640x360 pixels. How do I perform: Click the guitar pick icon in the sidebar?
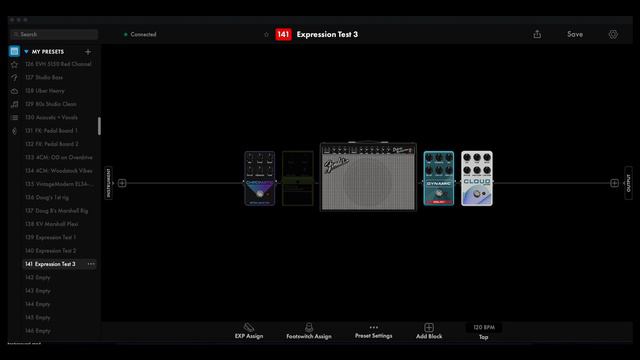point(14,131)
